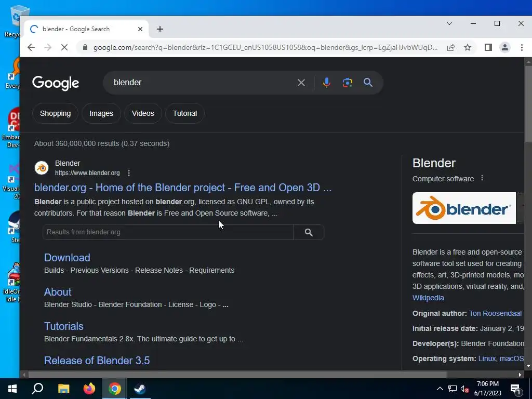Open tab search chevron in title bar
532x399 pixels.
[449, 23]
